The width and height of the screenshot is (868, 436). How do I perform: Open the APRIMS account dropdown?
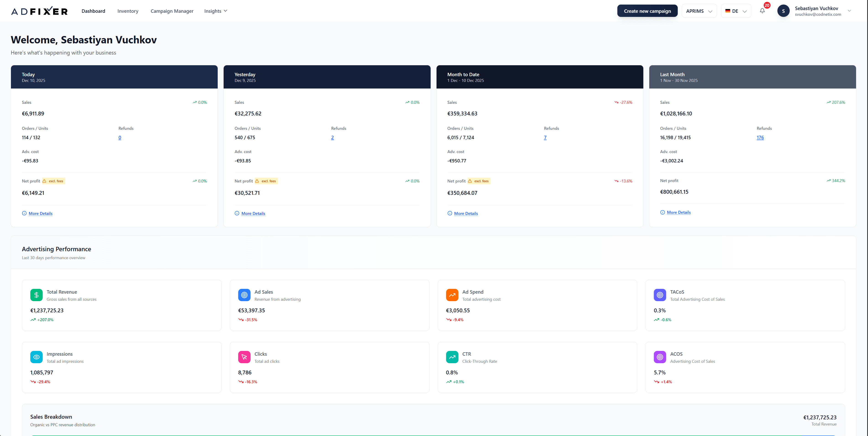tap(699, 10)
